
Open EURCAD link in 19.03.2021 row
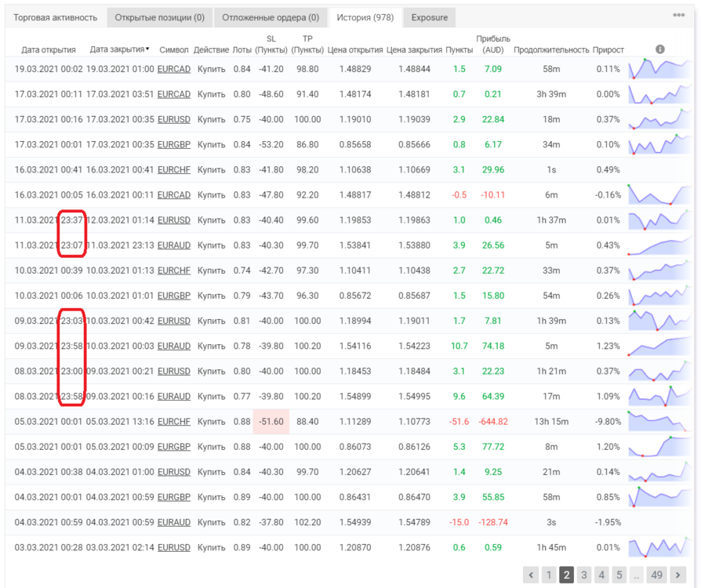coord(174,69)
